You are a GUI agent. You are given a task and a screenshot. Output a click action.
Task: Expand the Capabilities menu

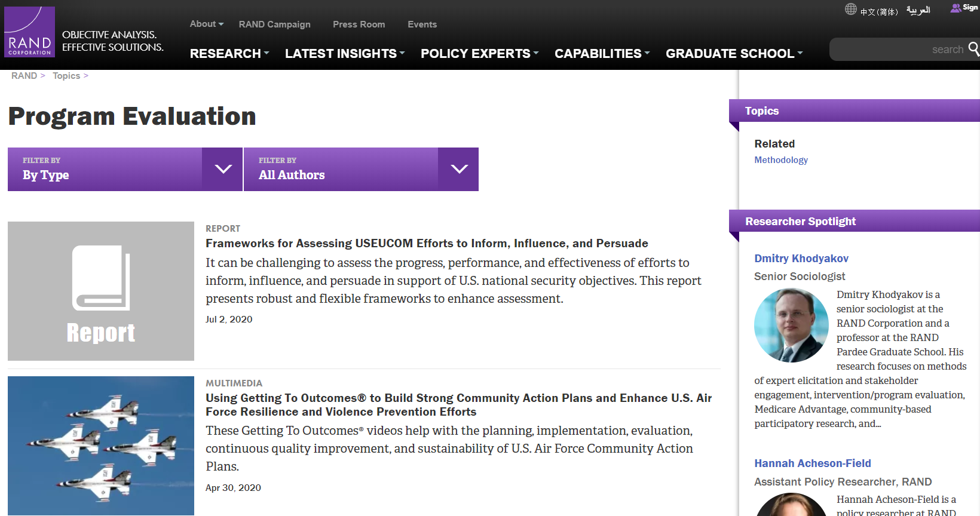[x=602, y=54]
